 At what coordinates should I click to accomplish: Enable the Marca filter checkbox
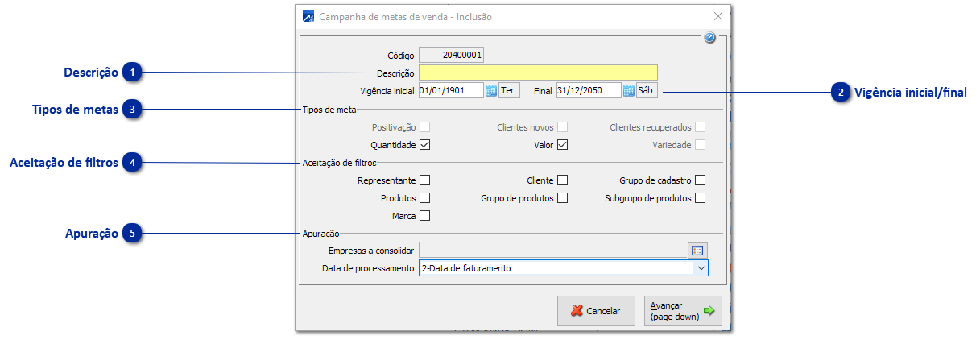(425, 216)
